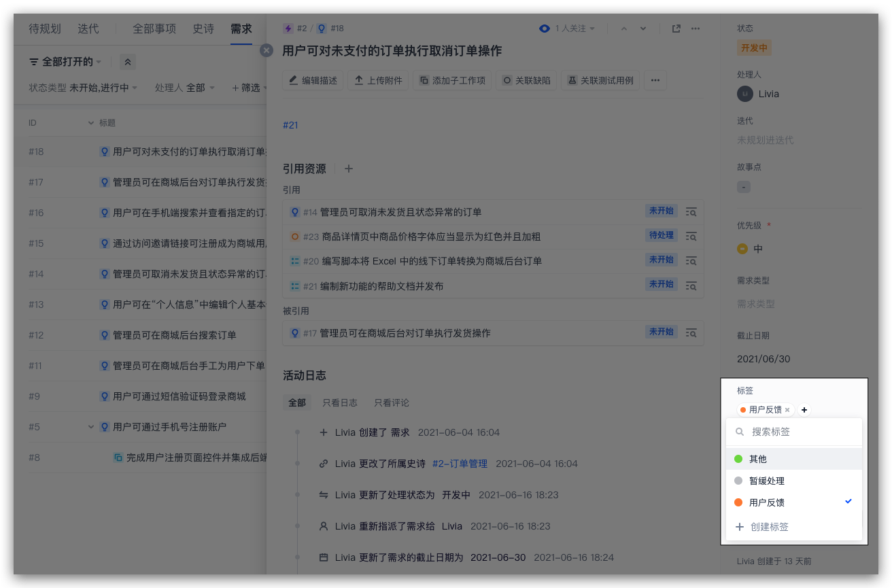Click the epic #2 breadcrumb icon
892x588 pixels.
coord(288,29)
